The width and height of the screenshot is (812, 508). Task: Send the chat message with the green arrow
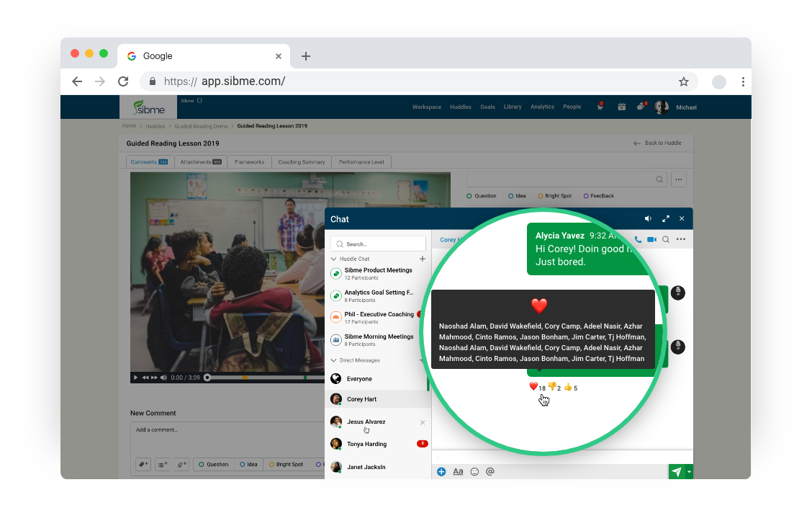pos(677,472)
